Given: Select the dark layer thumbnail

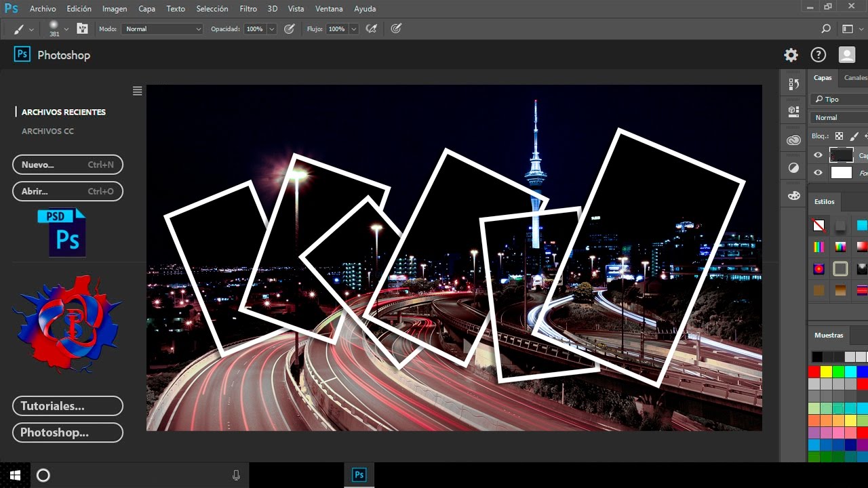Looking at the screenshot, I should point(841,155).
